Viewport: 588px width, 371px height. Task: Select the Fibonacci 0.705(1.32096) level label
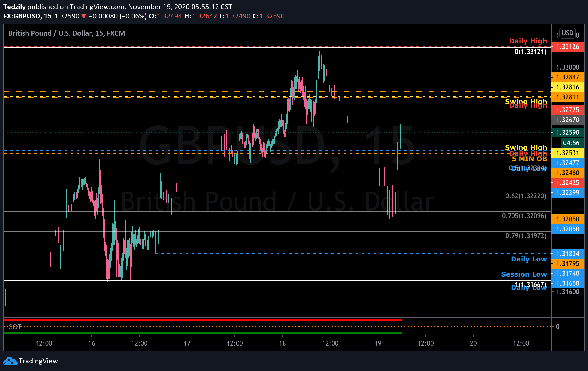[524, 216]
